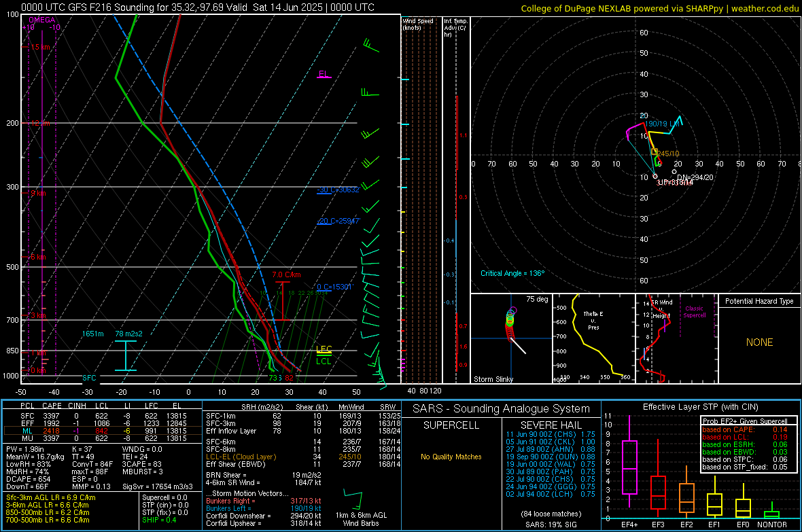Select the MU parcel row in the CAPE table
Screen dimensions: 802x532
(x=103, y=438)
